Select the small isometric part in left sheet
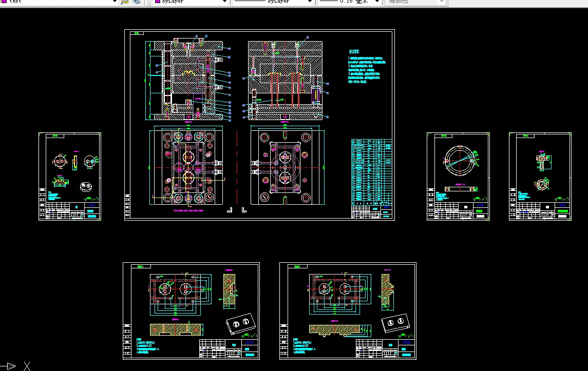This screenshot has height=371, width=588. pyautogui.click(x=86, y=186)
